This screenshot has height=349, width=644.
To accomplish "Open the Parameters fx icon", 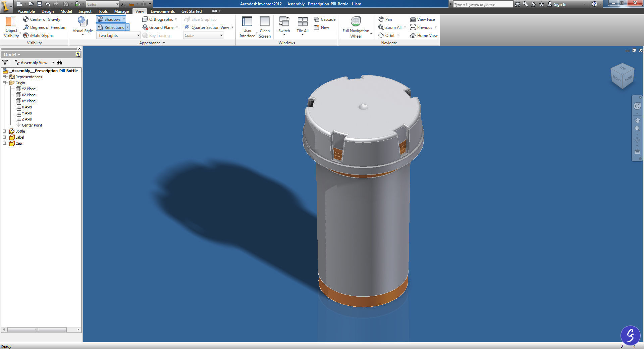I will coord(123,4).
